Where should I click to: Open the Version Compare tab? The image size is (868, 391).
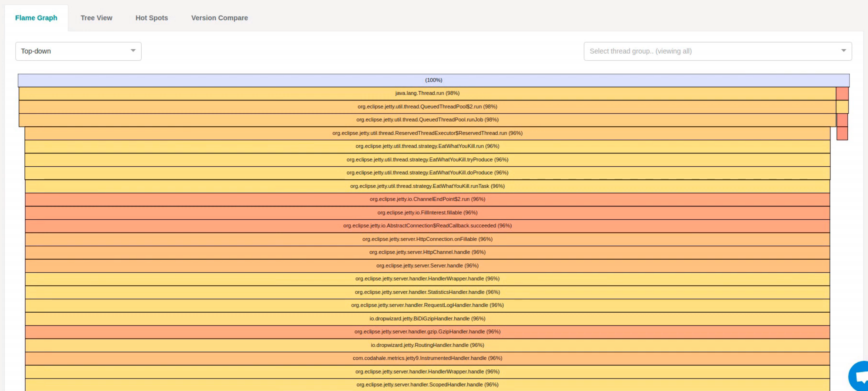point(220,18)
